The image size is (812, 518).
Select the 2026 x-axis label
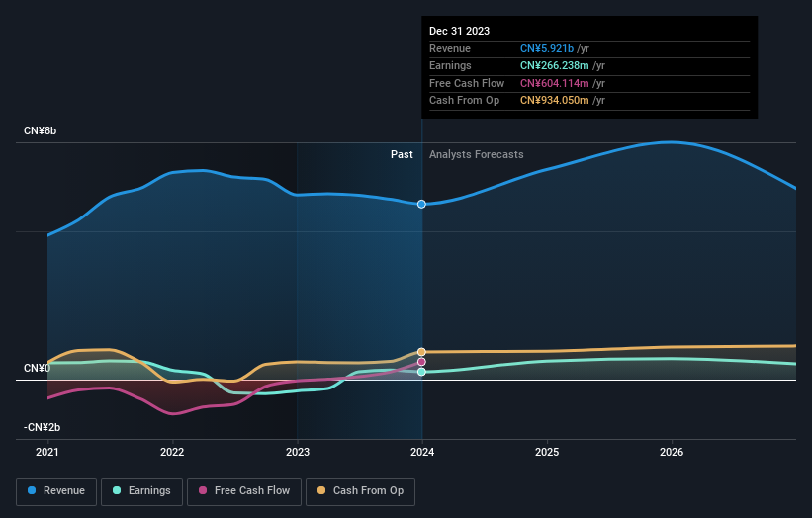pos(672,452)
